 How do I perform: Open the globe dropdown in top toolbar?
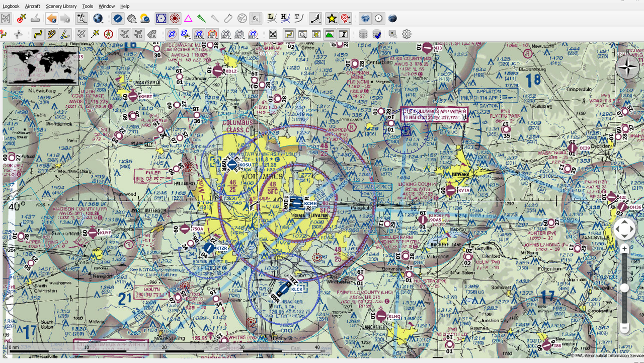(98, 19)
